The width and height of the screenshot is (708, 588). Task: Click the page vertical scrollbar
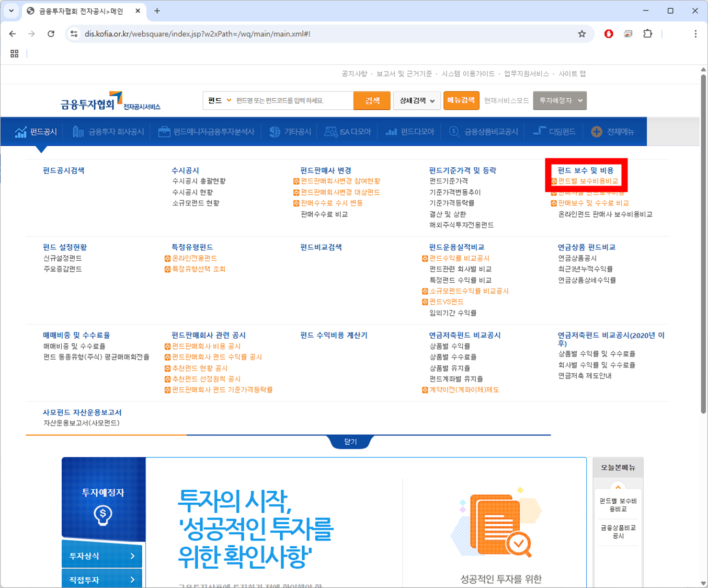703,244
